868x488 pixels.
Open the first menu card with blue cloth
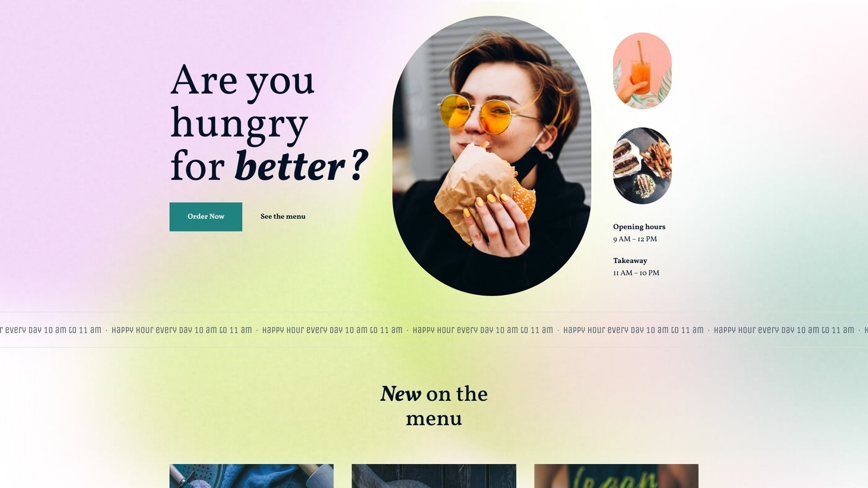(x=252, y=476)
